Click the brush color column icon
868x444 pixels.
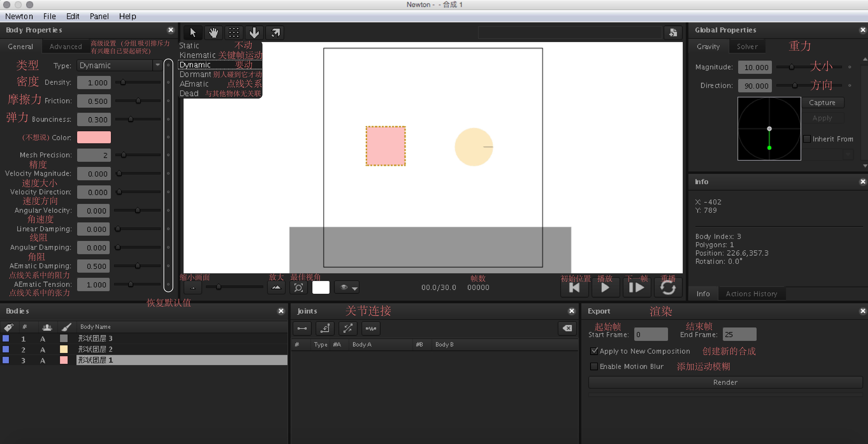(x=66, y=327)
